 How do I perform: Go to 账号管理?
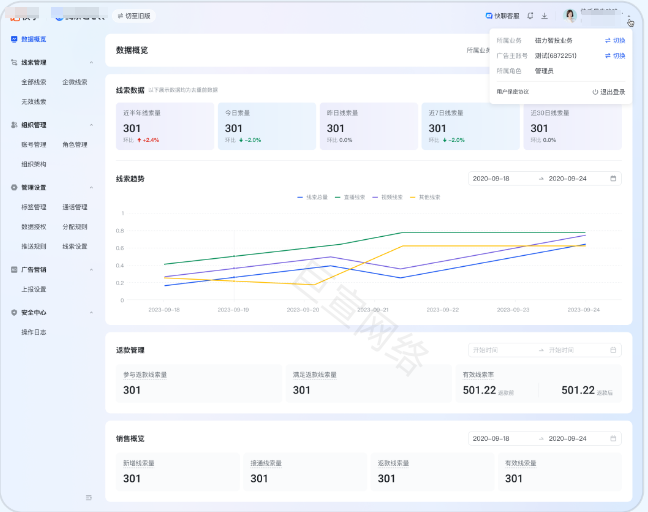pos(33,145)
